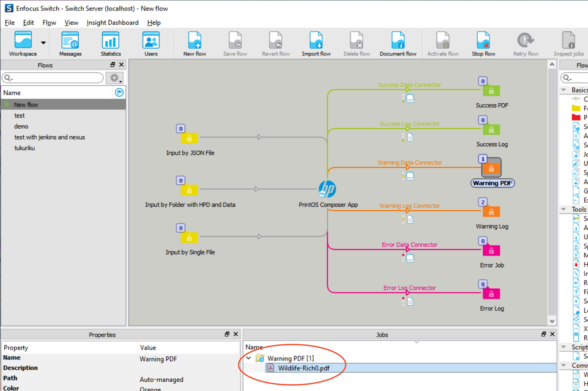Open Statistics from the toolbar
This screenshot has width=588, height=391.
coord(110,43)
